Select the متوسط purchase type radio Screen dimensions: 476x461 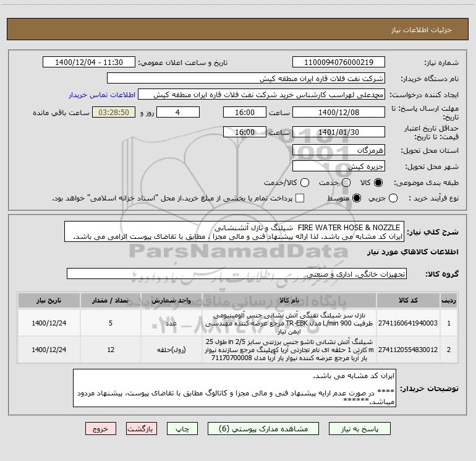click(x=357, y=198)
